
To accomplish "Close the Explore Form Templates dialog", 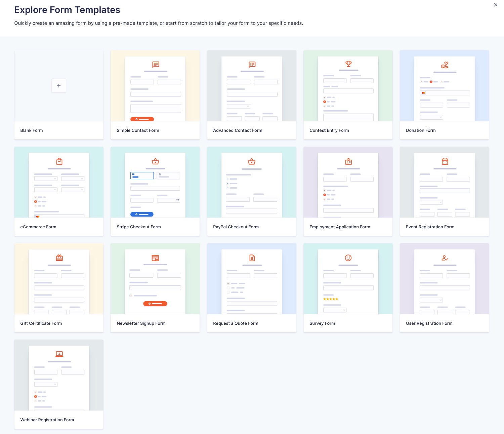I will coord(496,5).
